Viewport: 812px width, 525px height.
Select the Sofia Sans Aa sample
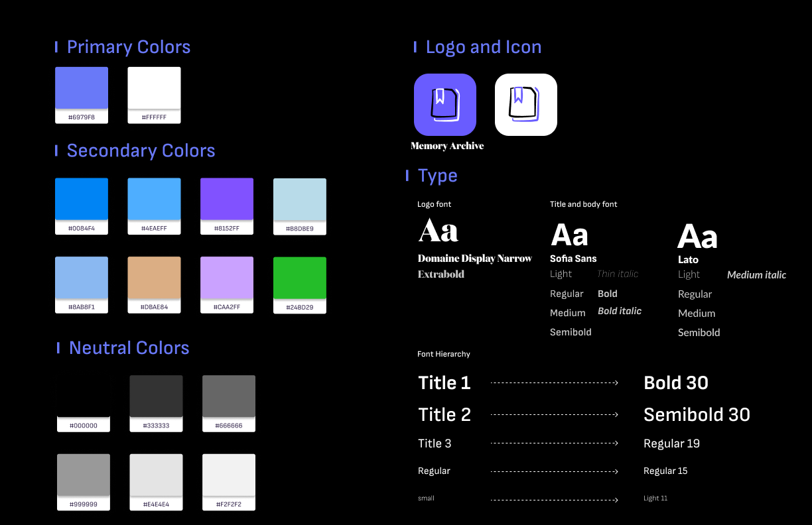click(570, 235)
